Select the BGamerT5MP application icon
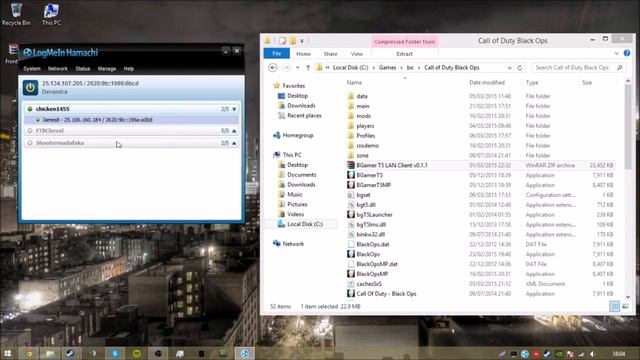Screen dimensions: 640x360 351,185
